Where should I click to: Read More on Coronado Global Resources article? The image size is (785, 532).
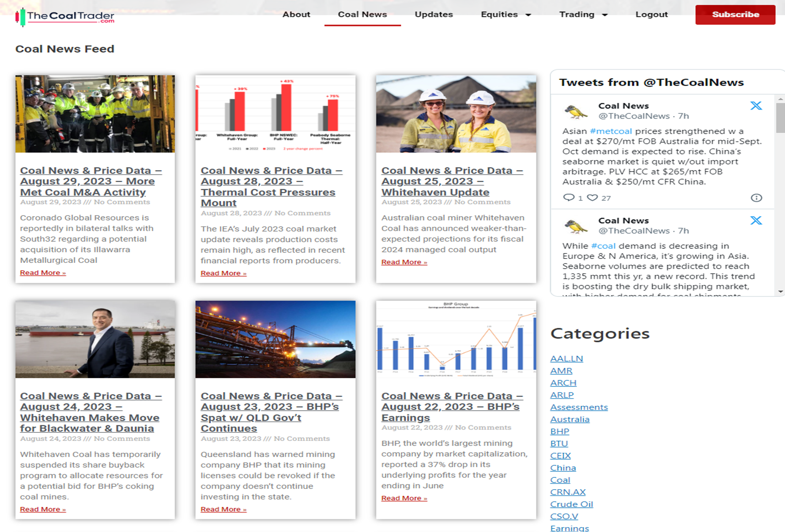coord(43,273)
